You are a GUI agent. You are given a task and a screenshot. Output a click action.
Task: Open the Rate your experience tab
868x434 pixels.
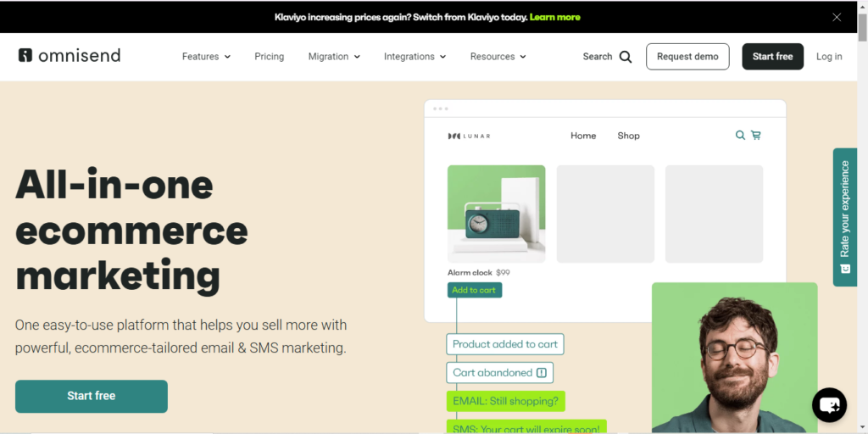pos(845,217)
